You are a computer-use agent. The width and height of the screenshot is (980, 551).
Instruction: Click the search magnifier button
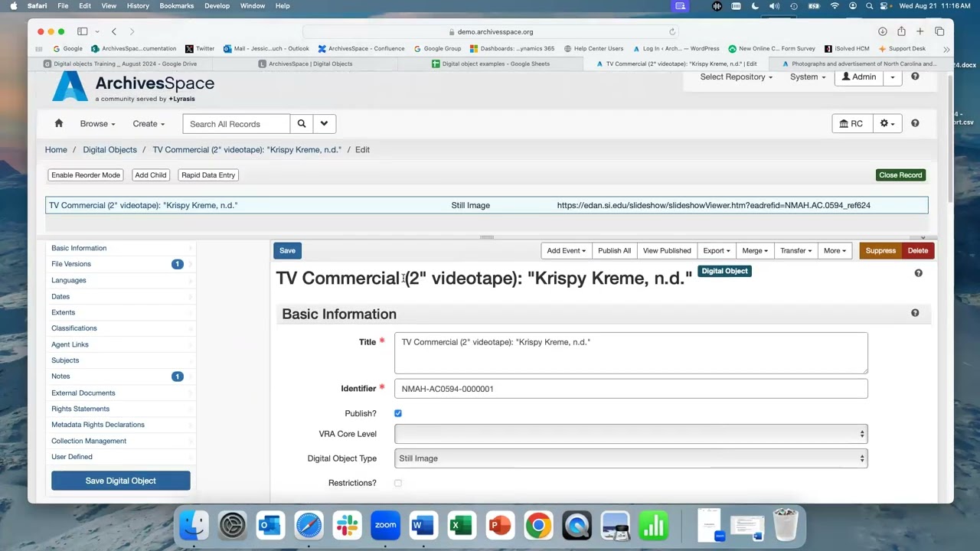click(302, 123)
